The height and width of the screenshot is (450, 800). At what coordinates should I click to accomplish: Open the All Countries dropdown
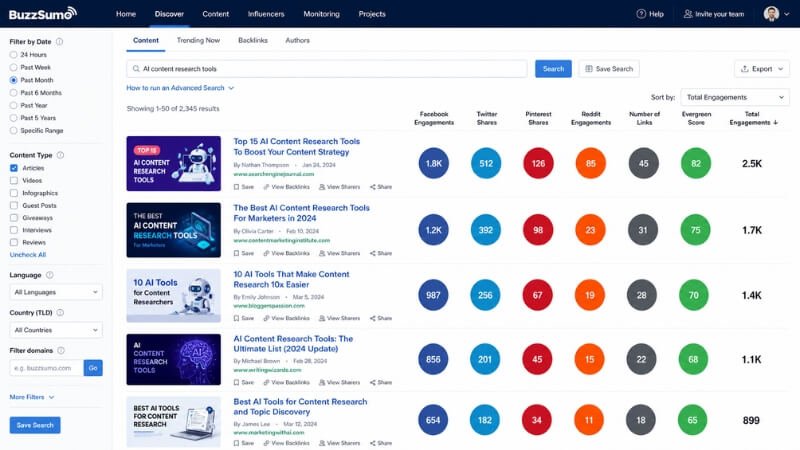(x=56, y=330)
